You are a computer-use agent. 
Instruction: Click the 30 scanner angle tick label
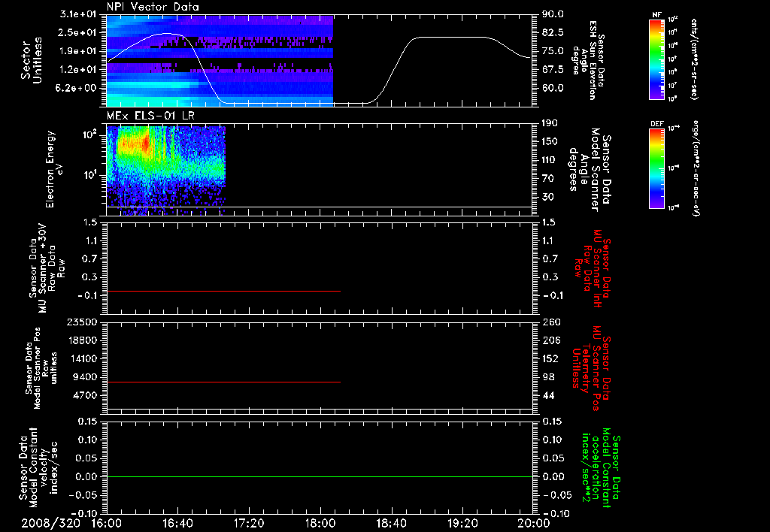(547, 197)
